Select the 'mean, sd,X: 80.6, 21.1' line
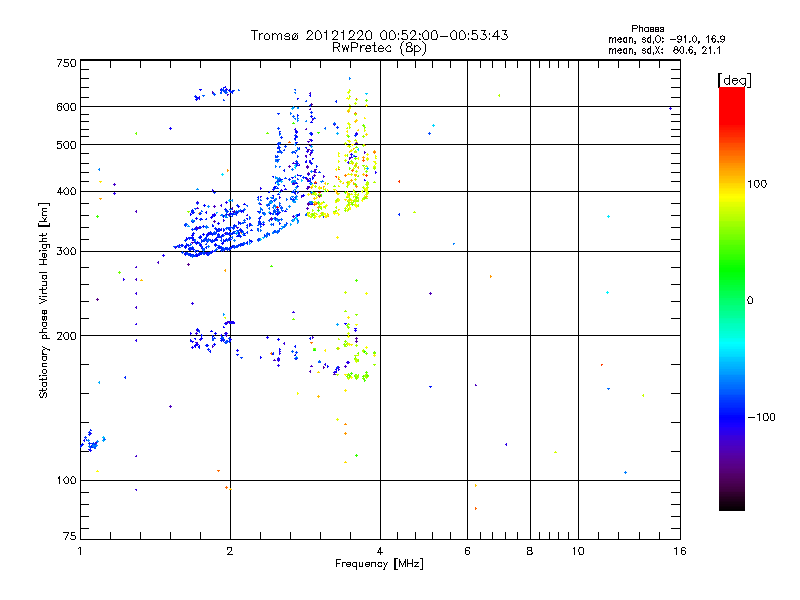 click(665, 50)
